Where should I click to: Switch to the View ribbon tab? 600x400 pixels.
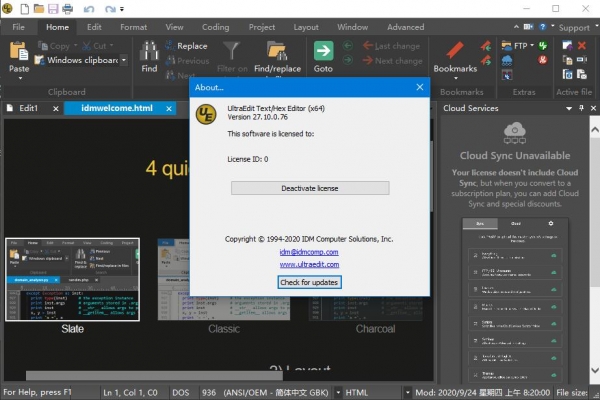[x=174, y=27]
